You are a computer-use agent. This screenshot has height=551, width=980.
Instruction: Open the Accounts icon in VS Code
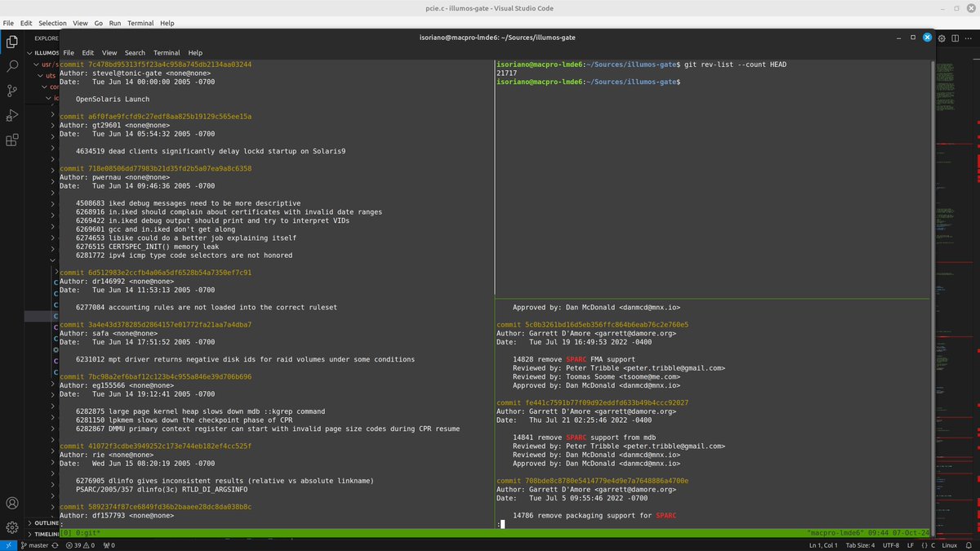12,504
